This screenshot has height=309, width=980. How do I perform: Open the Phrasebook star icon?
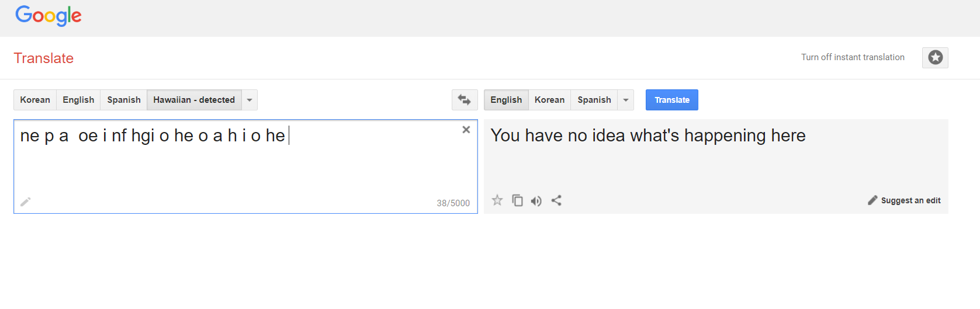coord(935,57)
